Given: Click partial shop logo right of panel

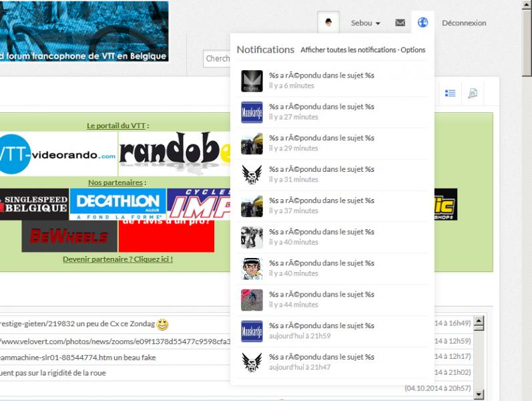Looking at the screenshot, I should click(446, 205).
